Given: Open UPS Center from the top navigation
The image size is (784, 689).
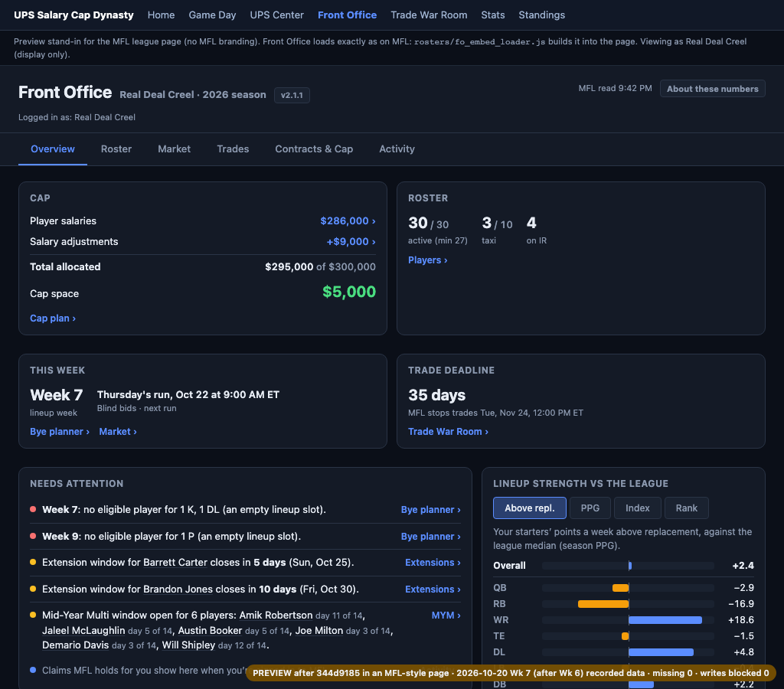Looking at the screenshot, I should click(276, 15).
